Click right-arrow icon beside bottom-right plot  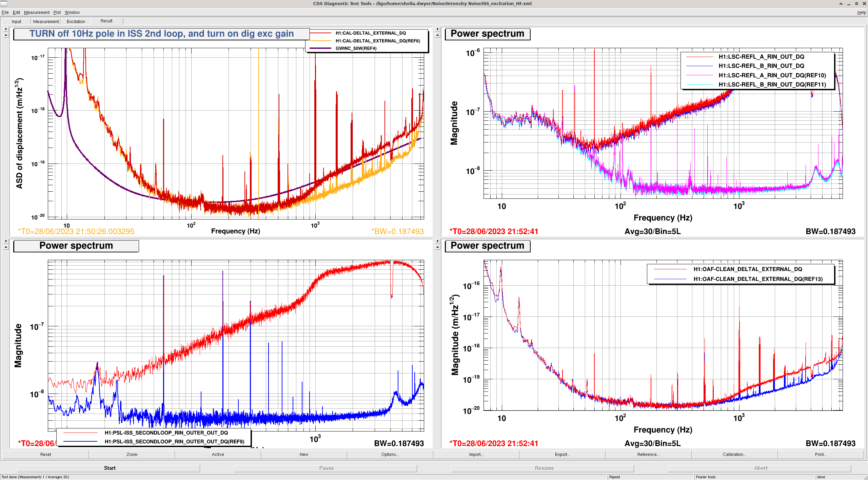point(437,241)
